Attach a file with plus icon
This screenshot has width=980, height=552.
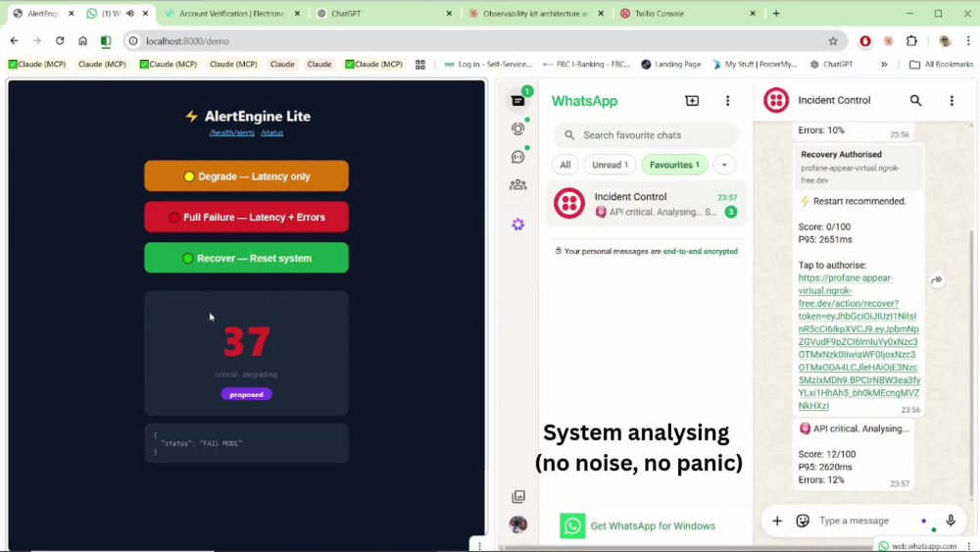(777, 521)
